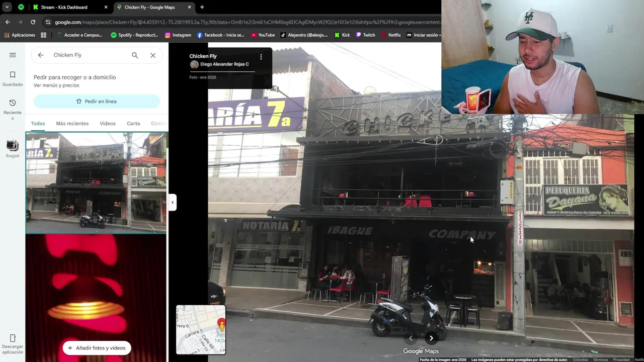Image resolution: width=644 pixels, height=362 pixels.
Task: Click the pinned Spotify tab icon
Action: 21,7
